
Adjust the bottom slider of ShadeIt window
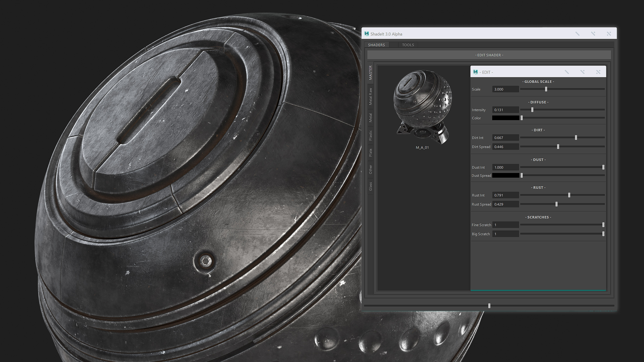[x=489, y=306]
